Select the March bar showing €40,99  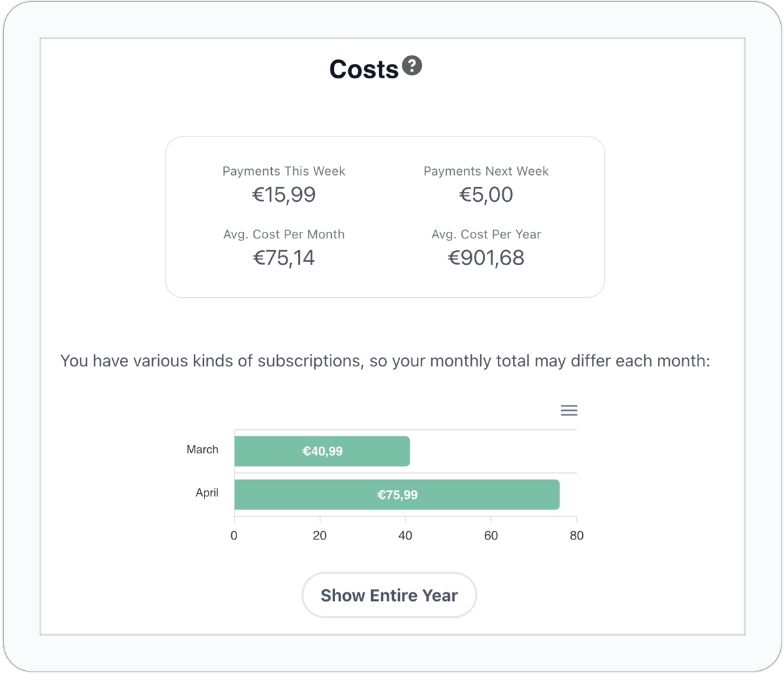point(322,451)
